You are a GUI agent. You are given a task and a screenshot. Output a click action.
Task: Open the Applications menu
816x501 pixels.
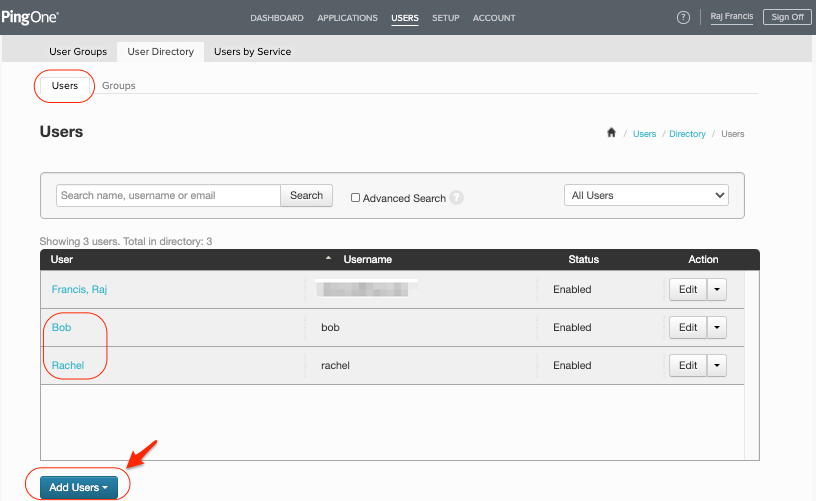click(347, 18)
